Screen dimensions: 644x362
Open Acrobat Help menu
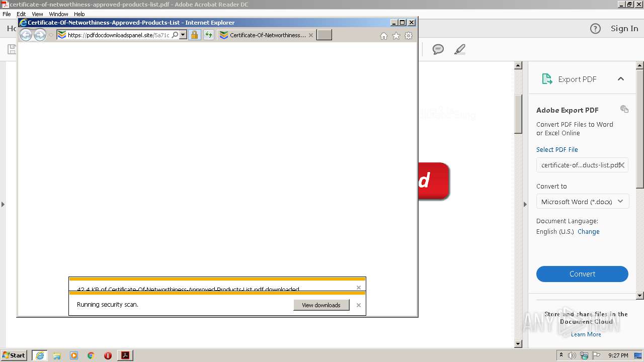pyautogui.click(x=79, y=14)
